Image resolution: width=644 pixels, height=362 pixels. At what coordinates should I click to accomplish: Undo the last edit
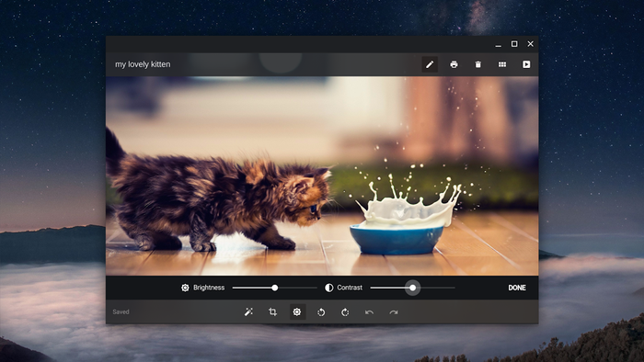[x=369, y=312]
